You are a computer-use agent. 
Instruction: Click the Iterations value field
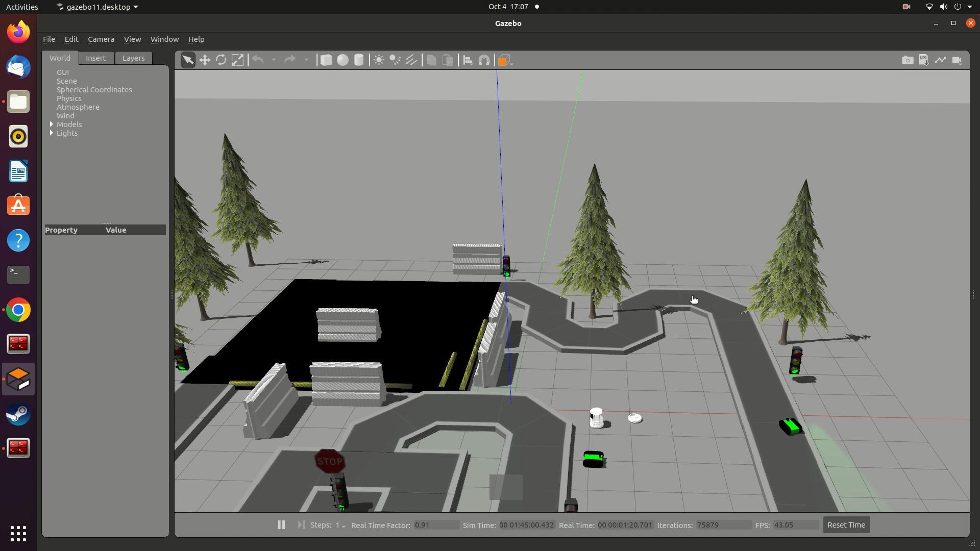723,525
